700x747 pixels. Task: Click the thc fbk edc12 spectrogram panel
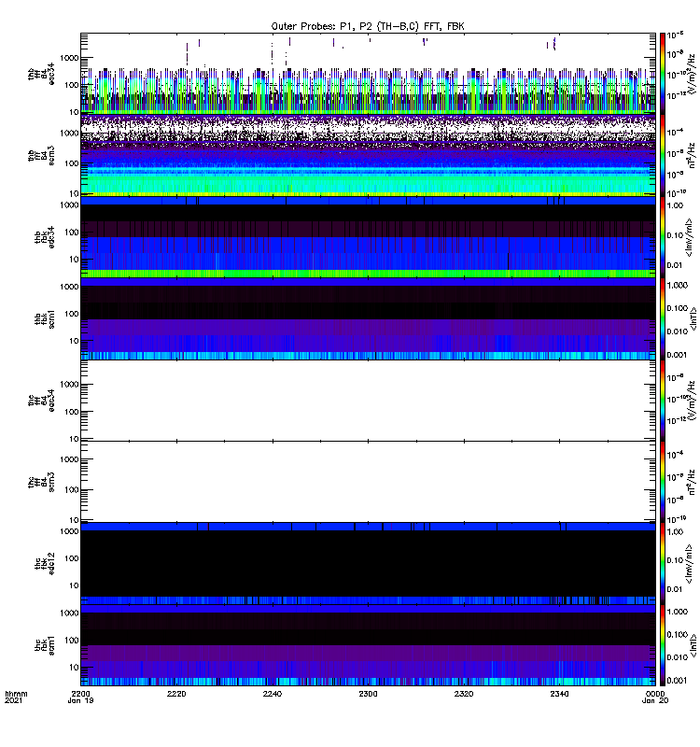coord(368,563)
